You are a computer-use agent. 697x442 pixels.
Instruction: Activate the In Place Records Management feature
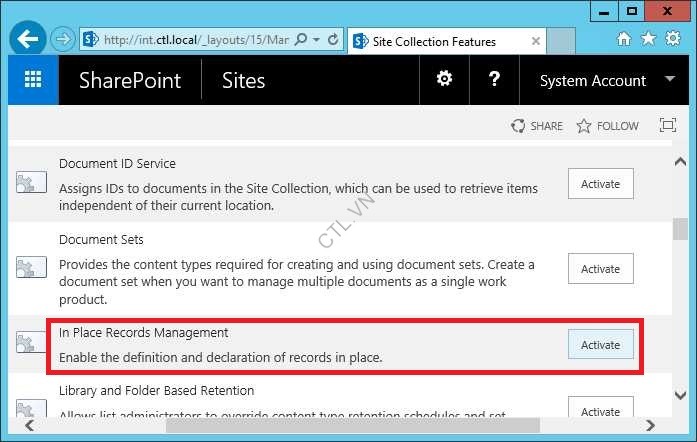tap(600, 344)
